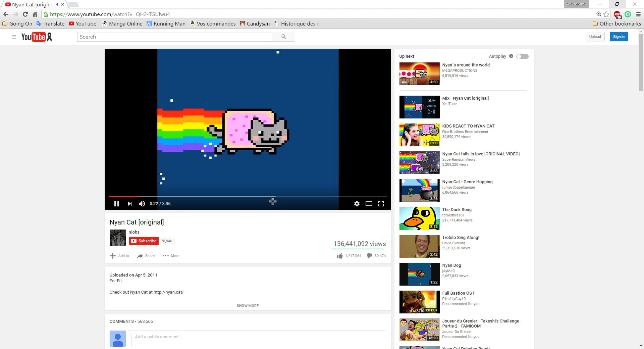
Task: Open Trololo Sing Along! video
Action: 461,238
